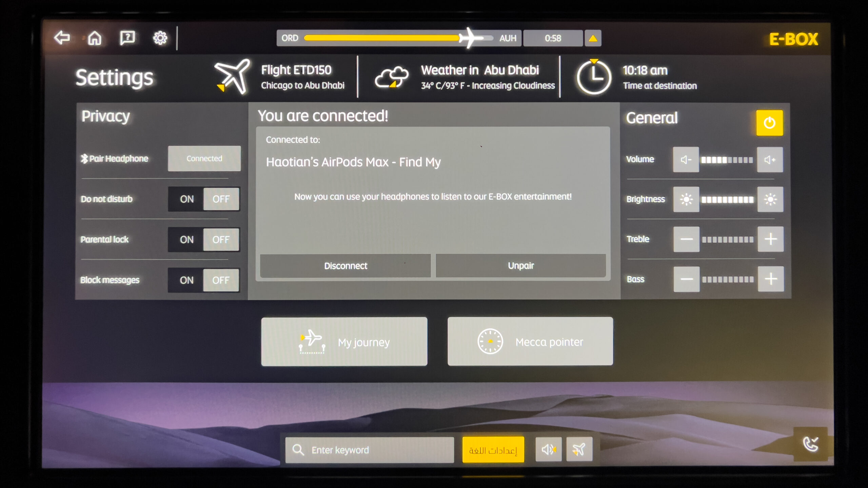The width and height of the screenshot is (868, 488).
Task: Click the 0:58 remaining time display
Action: [x=553, y=38]
